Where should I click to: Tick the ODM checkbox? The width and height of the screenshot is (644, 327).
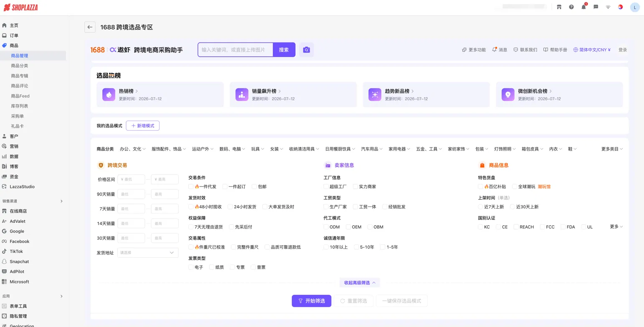tap(326, 227)
